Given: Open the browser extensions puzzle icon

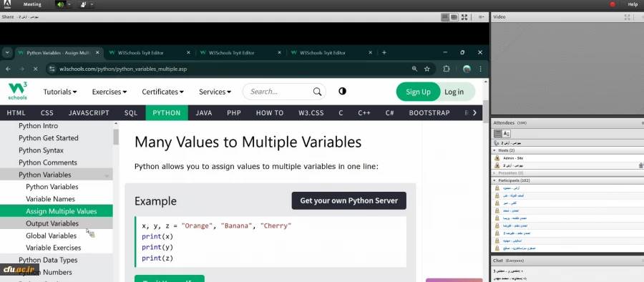Looking at the screenshot, I should coord(447,69).
